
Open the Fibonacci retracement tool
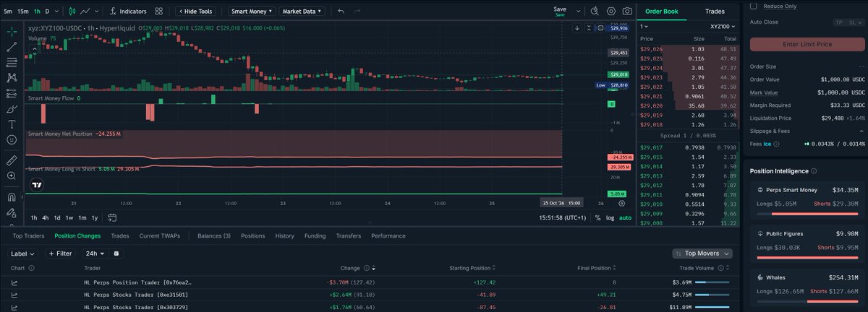click(x=12, y=63)
